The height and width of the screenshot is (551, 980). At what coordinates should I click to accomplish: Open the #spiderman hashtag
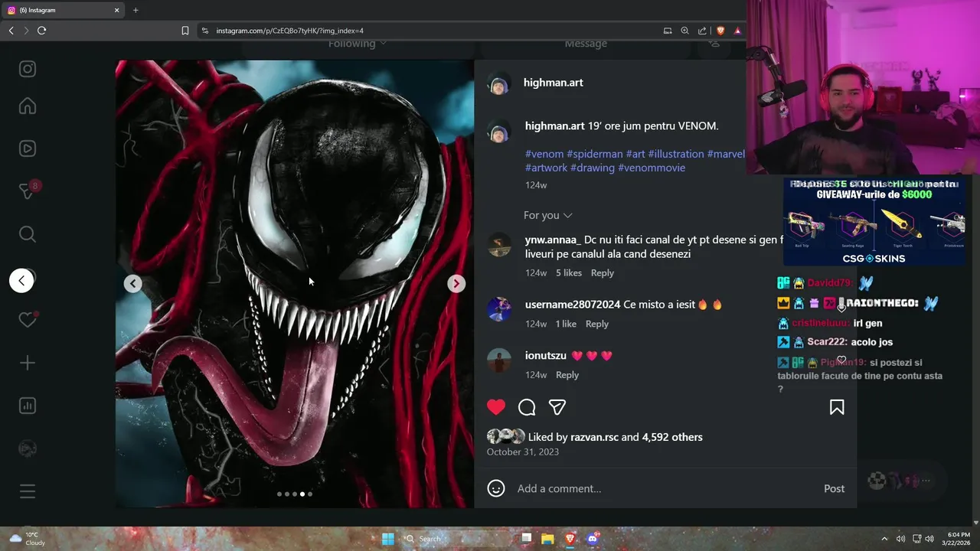click(x=595, y=154)
